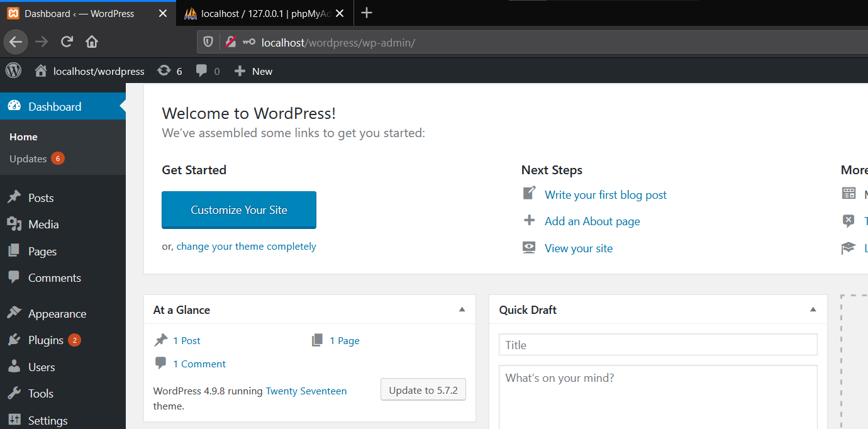868x429 pixels.
Task: Focus the Quick Draft Title field
Action: 658,345
